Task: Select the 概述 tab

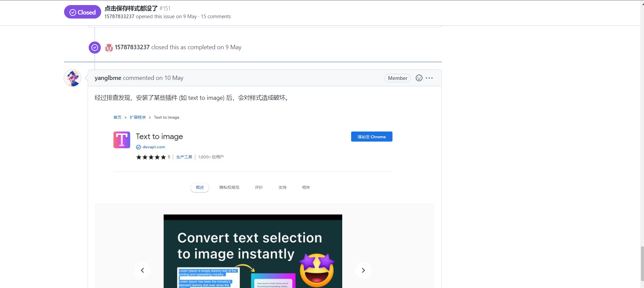Action: pos(200,188)
